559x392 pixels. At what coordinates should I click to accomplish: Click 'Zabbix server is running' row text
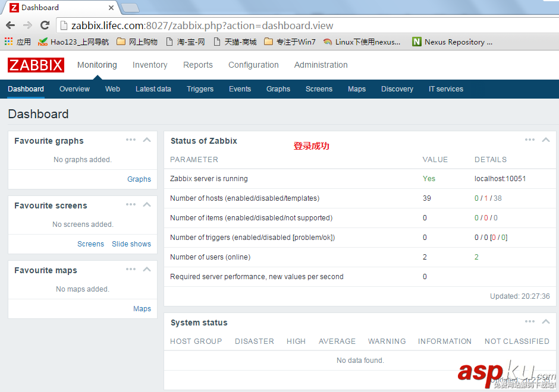click(209, 179)
